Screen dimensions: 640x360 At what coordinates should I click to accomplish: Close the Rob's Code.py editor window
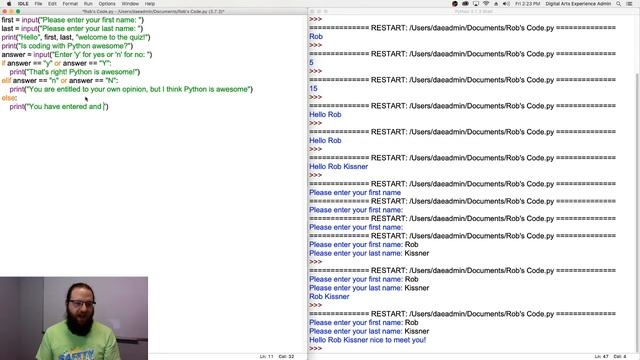click(4, 11)
